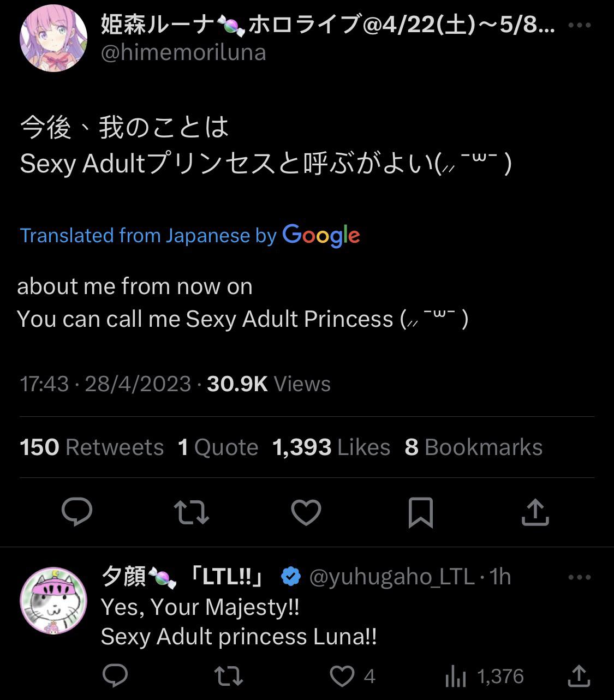Retweet the yuhugaho_LTL reply
The width and height of the screenshot is (614, 700).
point(229,677)
